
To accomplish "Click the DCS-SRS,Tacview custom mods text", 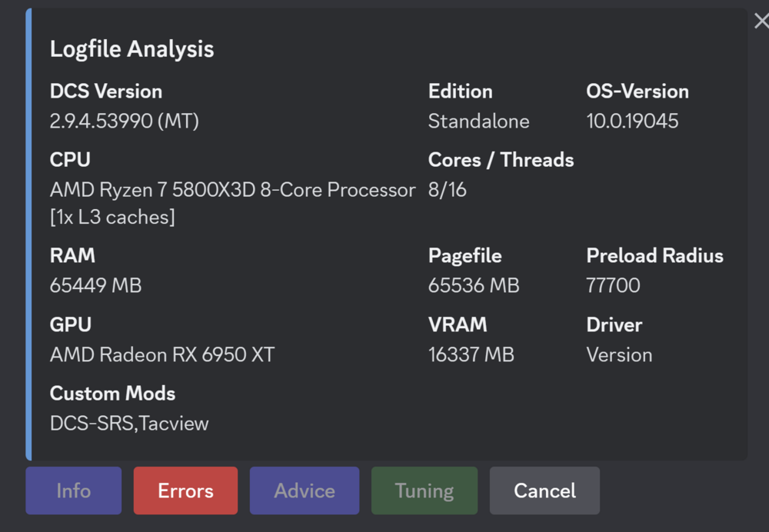I will click(x=129, y=423).
